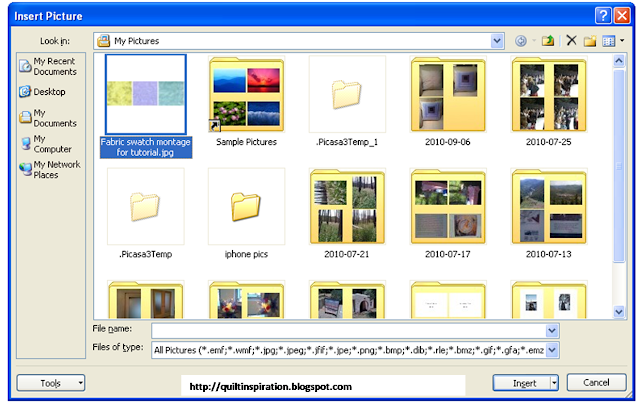Select the 2010-07-25 folder
This screenshot has height=408, width=640.
click(549, 94)
